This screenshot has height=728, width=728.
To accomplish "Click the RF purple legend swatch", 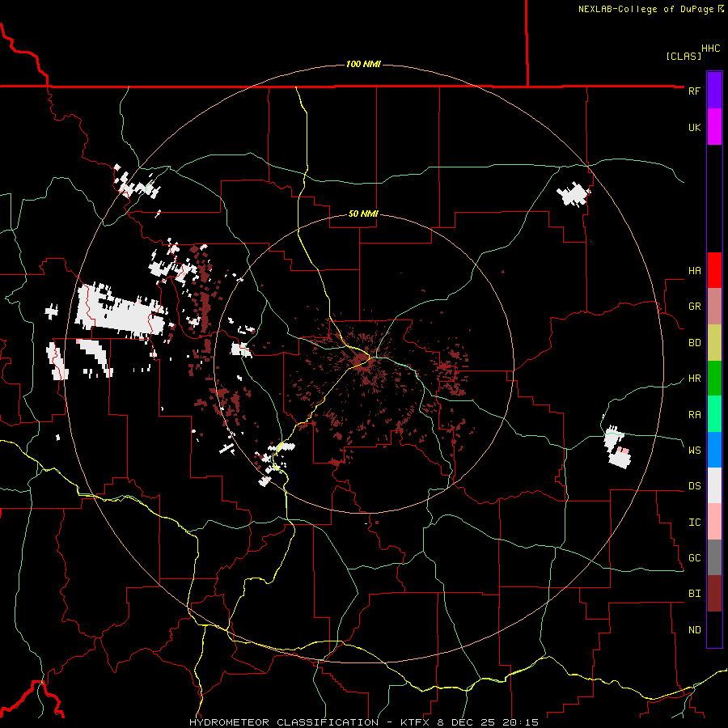I will [x=714, y=91].
